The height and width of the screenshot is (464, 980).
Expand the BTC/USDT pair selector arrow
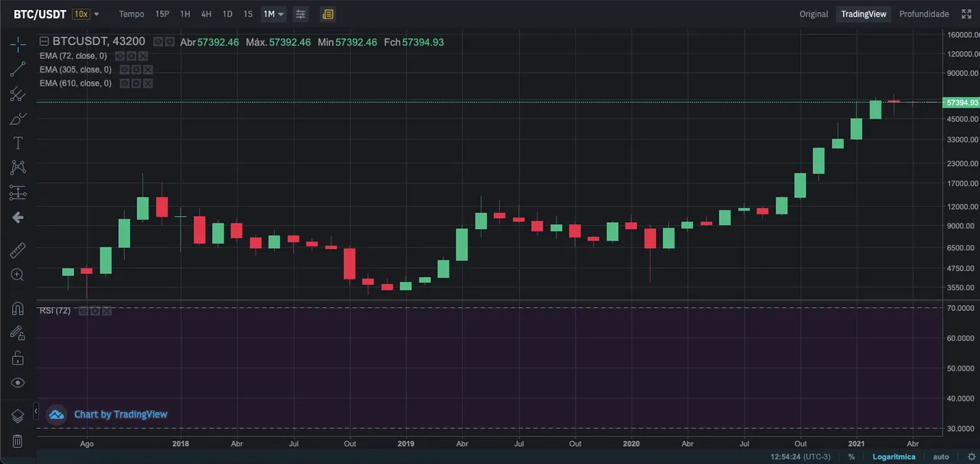pyautogui.click(x=96, y=14)
